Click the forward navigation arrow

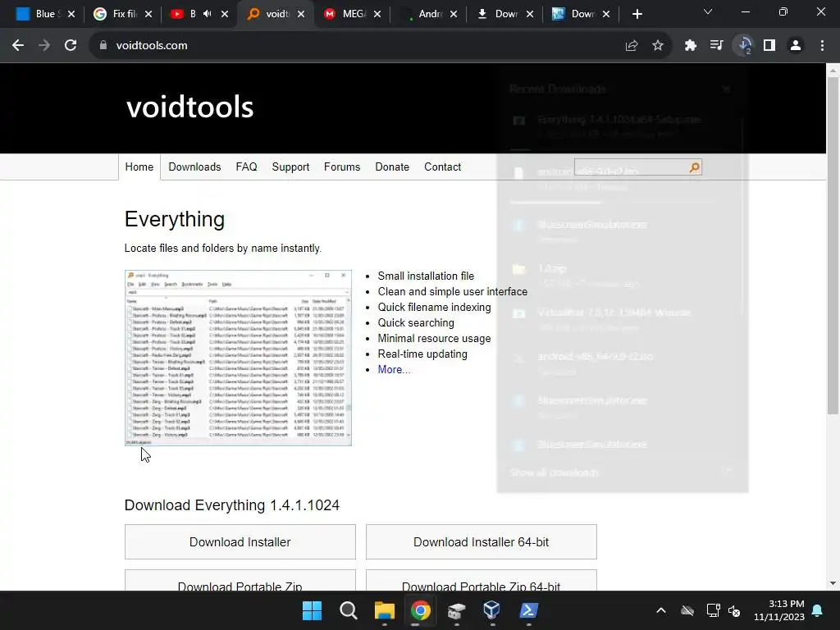[44, 46]
